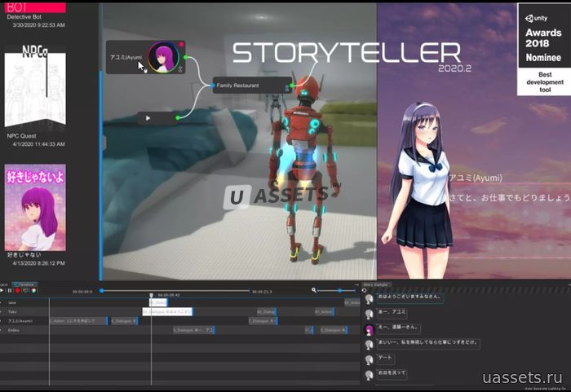571x392 pixels.
Task: Select the Family Restaurant node
Action: tap(252, 86)
